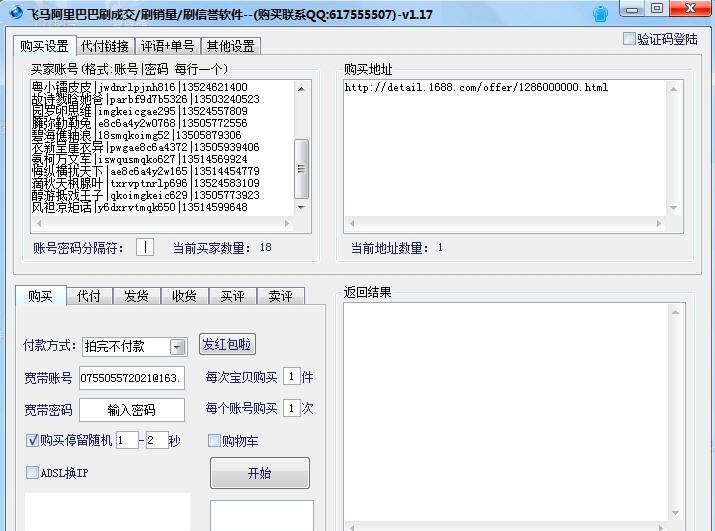715x531 pixels.
Task: Select account row iswqusmqko627
Action: pyautogui.click(x=140, y=159)
